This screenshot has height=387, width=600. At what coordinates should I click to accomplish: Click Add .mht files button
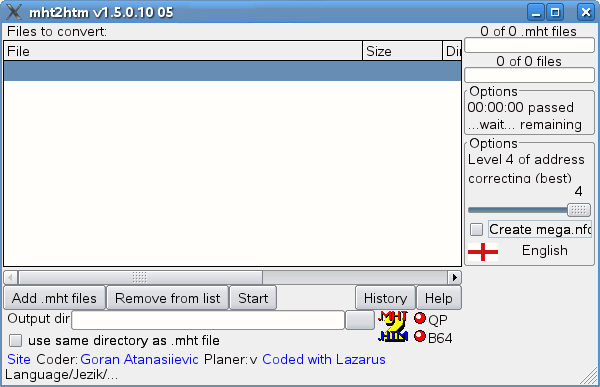click(x=54, y=298)
